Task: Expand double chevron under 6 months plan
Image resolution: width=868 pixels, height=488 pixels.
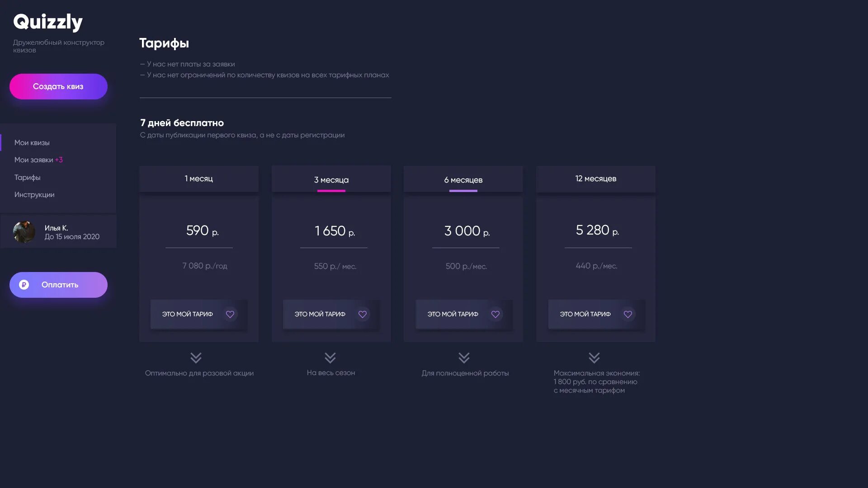Action: click(464, 358)
